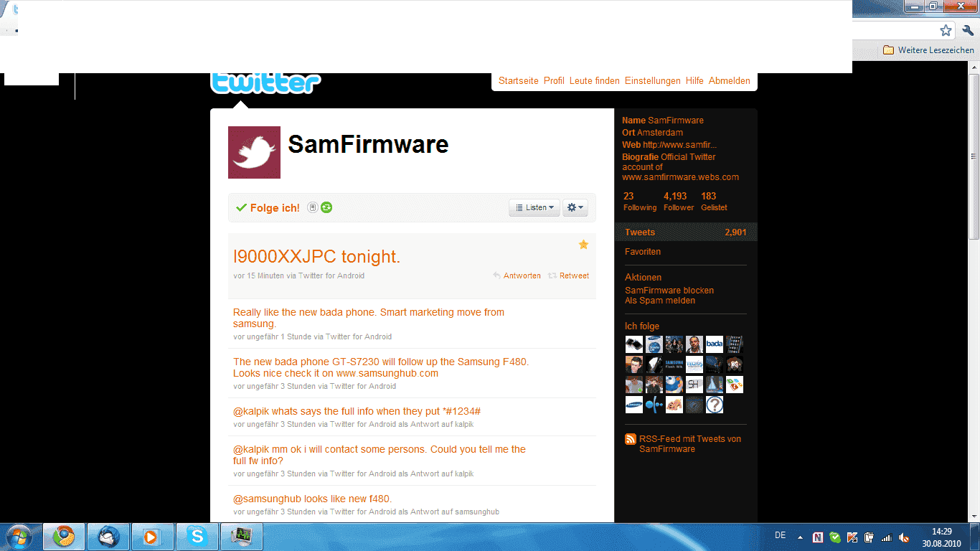Toggle the green retweets display icon
This screenshot has width=980, height=551.
326,207
